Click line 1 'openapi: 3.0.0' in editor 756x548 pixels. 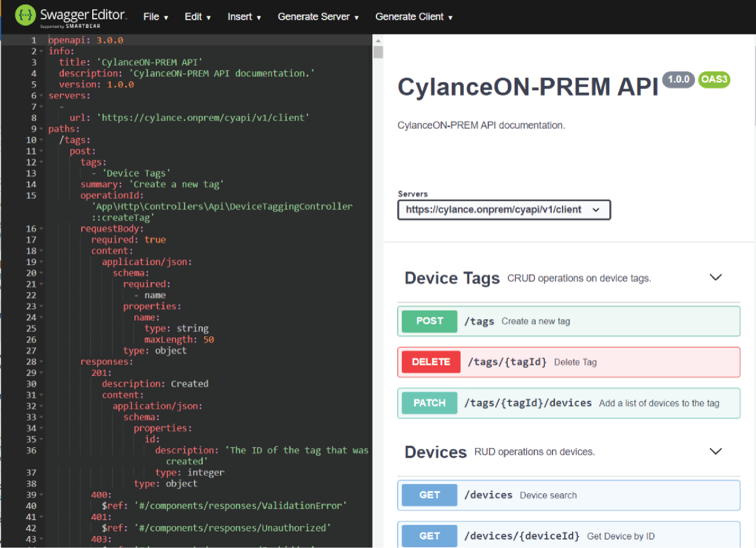(x=86, y=40)
